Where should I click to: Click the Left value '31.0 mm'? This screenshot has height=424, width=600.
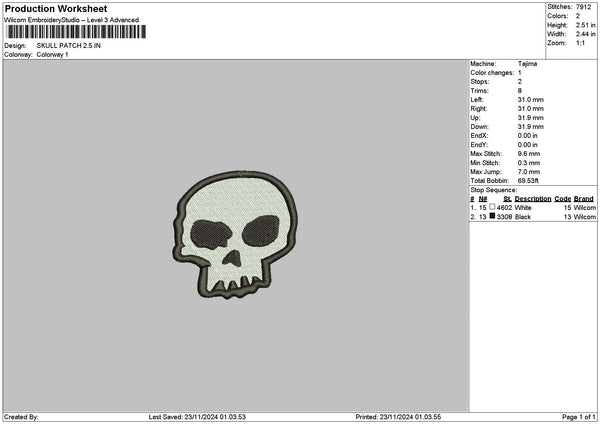click(x=531, y=100)
